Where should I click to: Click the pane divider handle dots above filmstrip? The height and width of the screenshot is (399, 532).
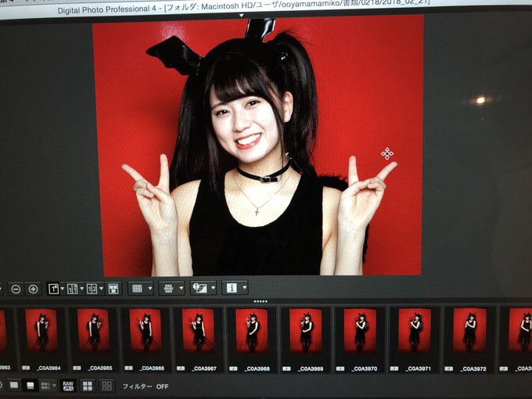point(261,301)
